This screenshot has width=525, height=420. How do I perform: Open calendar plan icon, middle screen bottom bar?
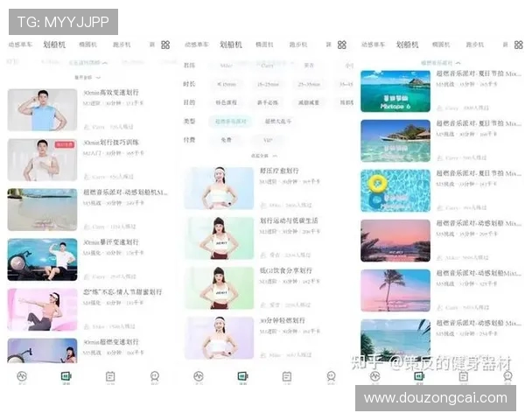click(x=287, y=376)
